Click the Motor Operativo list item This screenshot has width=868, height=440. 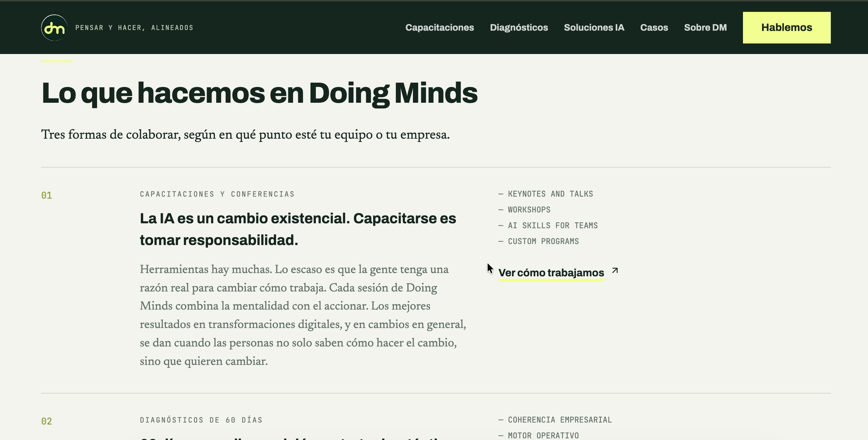(539, 436)
